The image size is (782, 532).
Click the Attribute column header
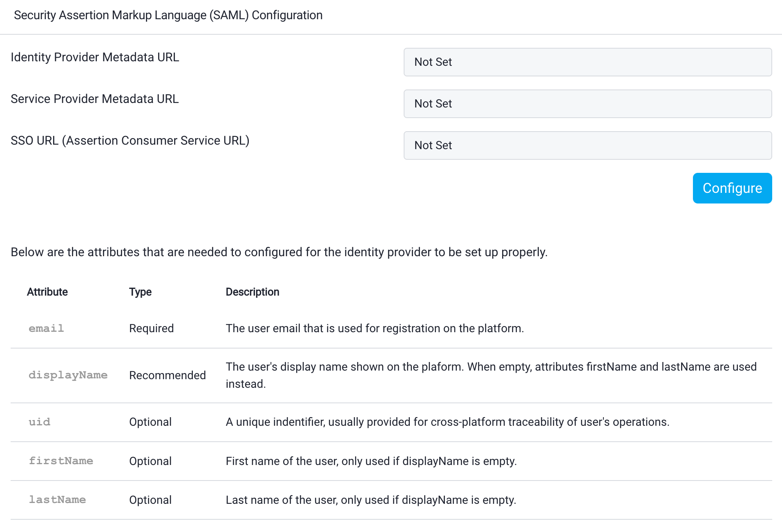[47, 292]
